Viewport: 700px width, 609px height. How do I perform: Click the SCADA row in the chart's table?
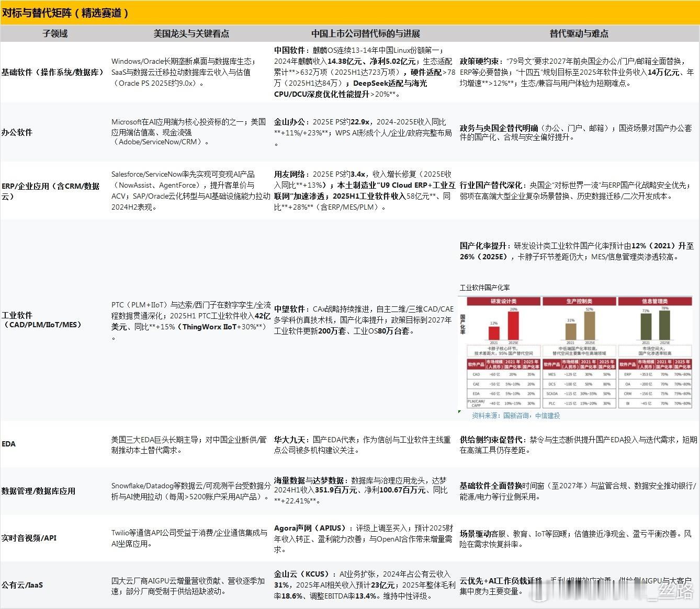coord(579,394)
